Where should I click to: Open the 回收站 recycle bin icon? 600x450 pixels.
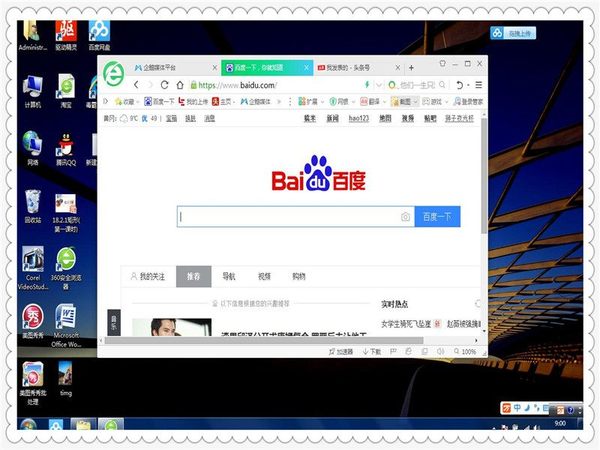tap(33, 206)
